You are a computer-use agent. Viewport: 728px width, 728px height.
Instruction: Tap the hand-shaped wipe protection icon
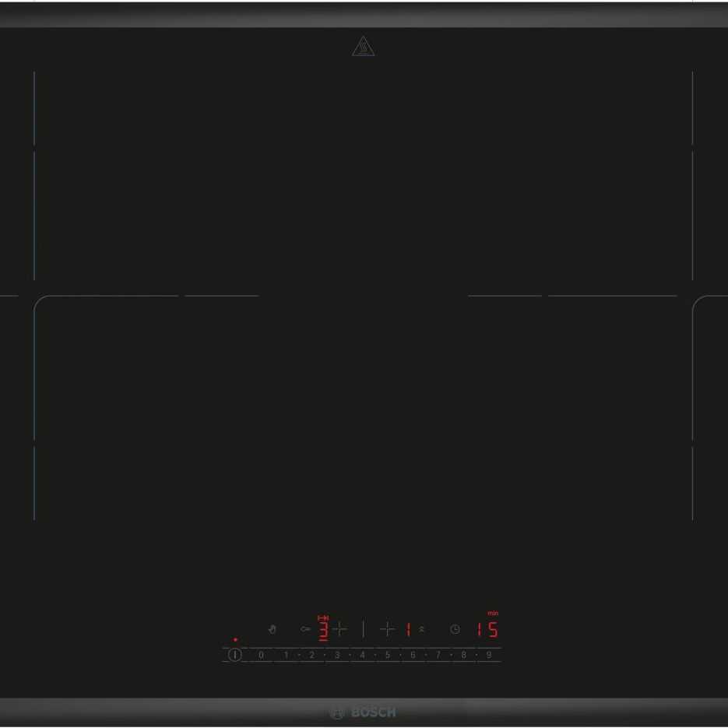point(272,629)
